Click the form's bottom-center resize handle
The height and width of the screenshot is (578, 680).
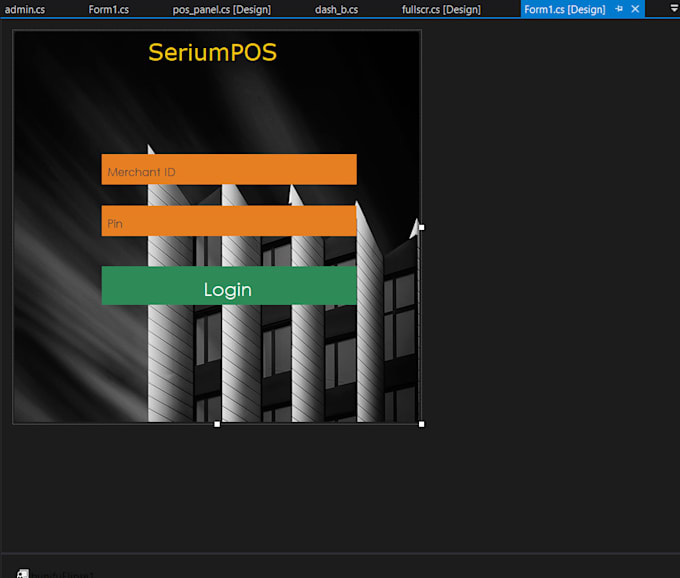pos(217,424)
